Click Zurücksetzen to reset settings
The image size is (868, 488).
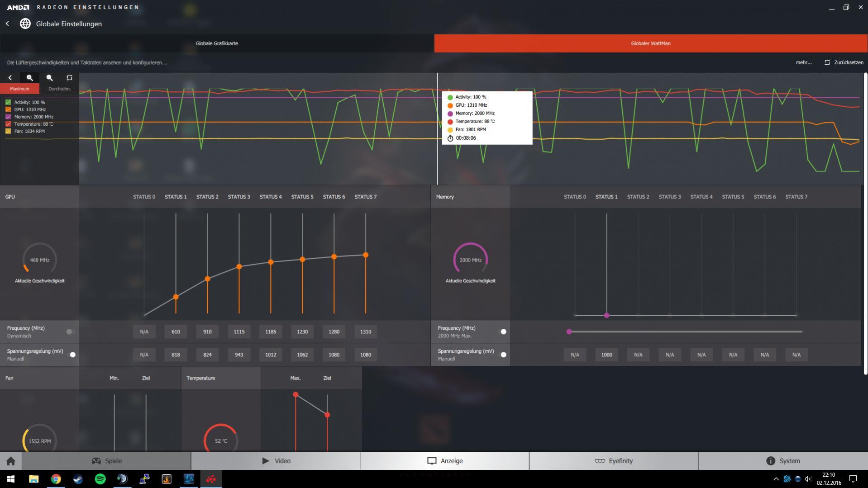pyautogui.click(x=844, y=62)
